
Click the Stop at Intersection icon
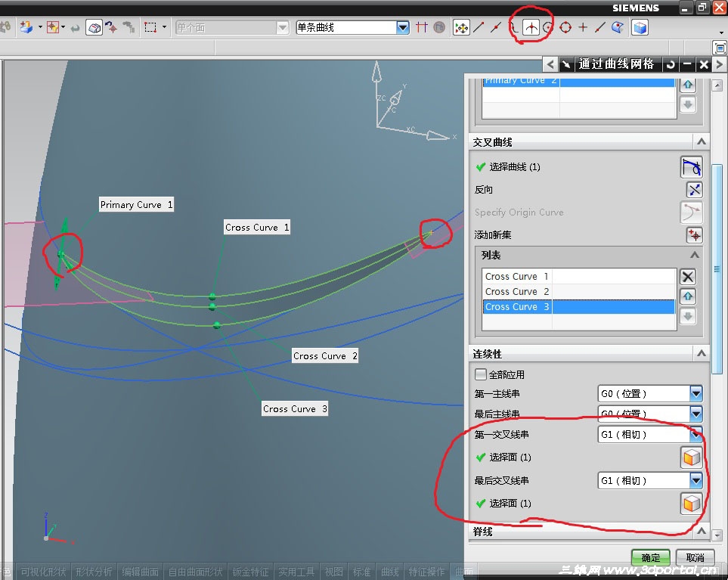[x=422, y=28]
